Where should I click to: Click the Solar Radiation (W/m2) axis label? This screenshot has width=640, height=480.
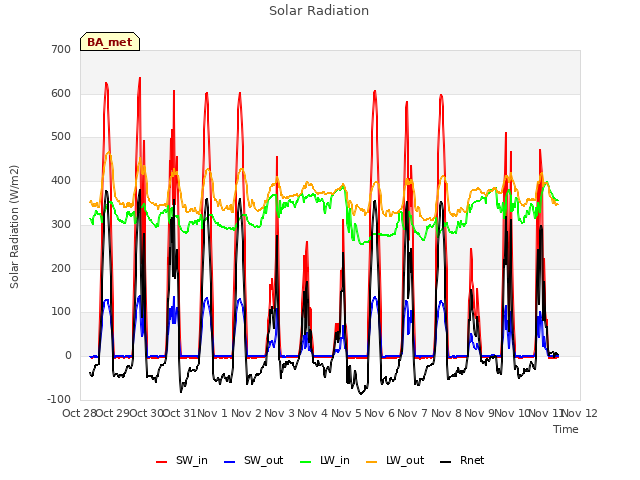coord(14,227)
